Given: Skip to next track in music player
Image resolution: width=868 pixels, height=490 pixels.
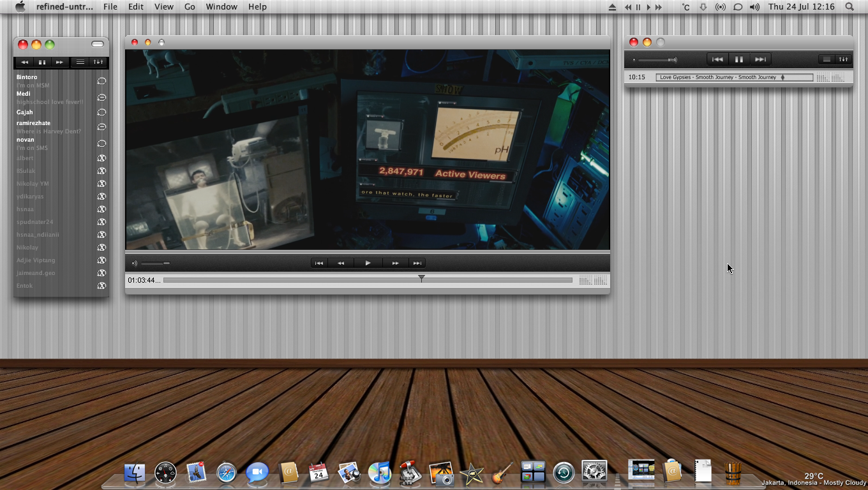Looking at the screenshot, I should click(x=760, y=59).
